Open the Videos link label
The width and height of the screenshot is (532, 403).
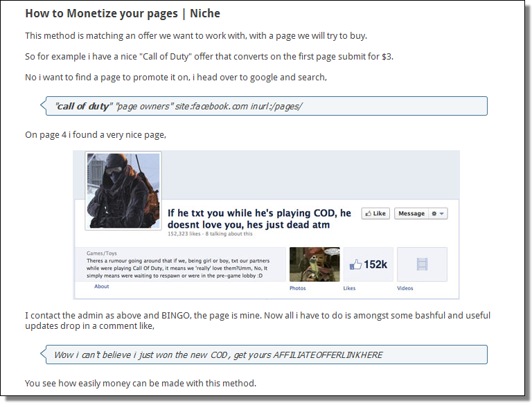(x=405, y=288)
